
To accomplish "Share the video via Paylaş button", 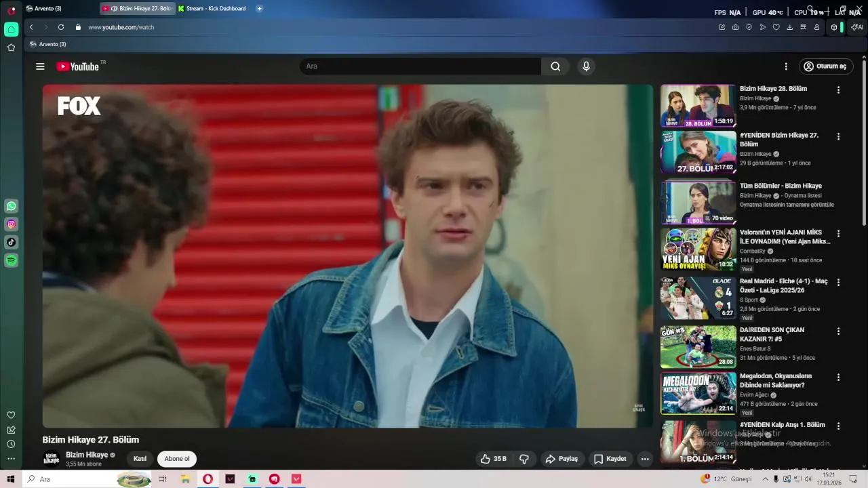I will [x=561, y=459].
